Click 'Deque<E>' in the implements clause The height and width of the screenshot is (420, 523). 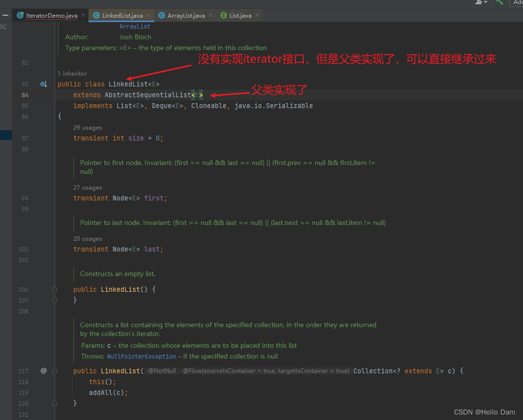[168, 106]
